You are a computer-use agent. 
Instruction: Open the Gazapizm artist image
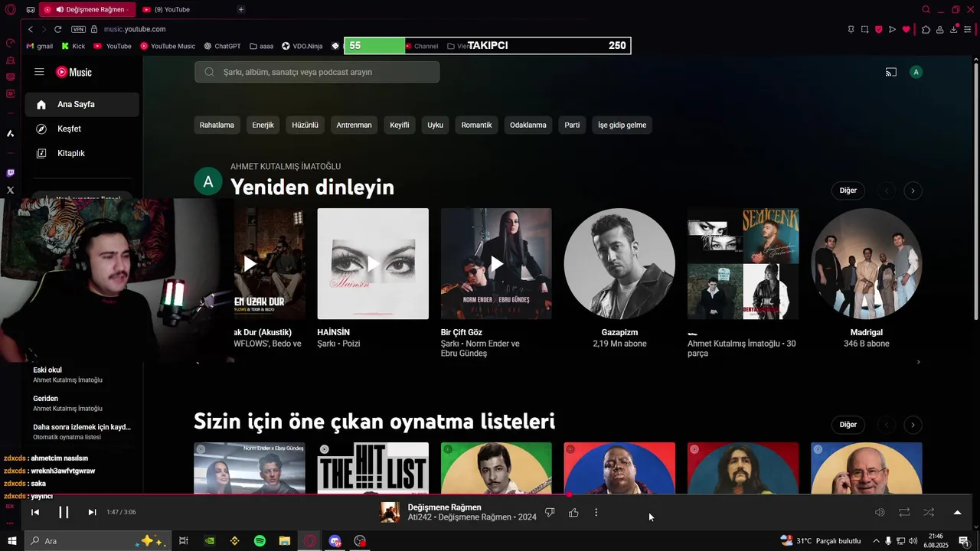point(619,264)
